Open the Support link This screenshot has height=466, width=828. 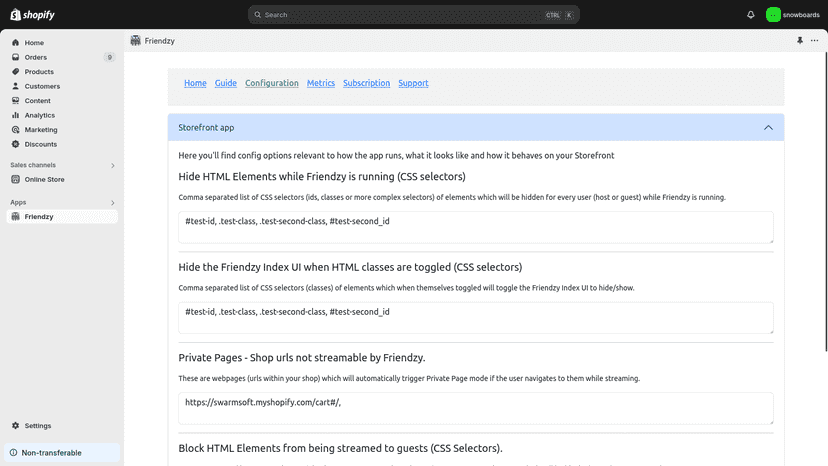(x=413, y=83)
